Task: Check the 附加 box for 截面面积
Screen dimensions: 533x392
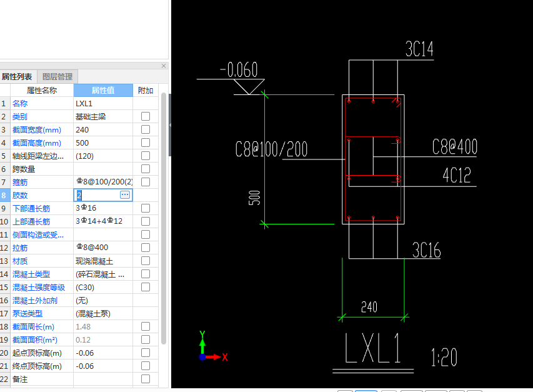Action: pos(146,339)
